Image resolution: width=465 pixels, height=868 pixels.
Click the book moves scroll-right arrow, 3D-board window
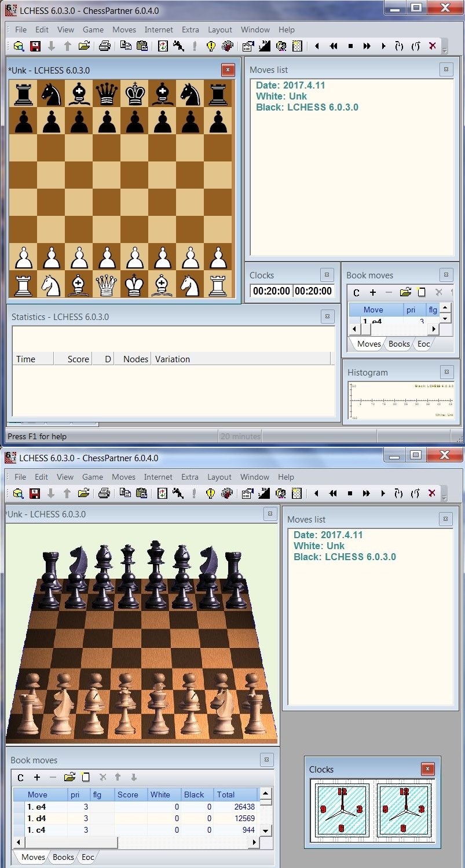point(255,842)
